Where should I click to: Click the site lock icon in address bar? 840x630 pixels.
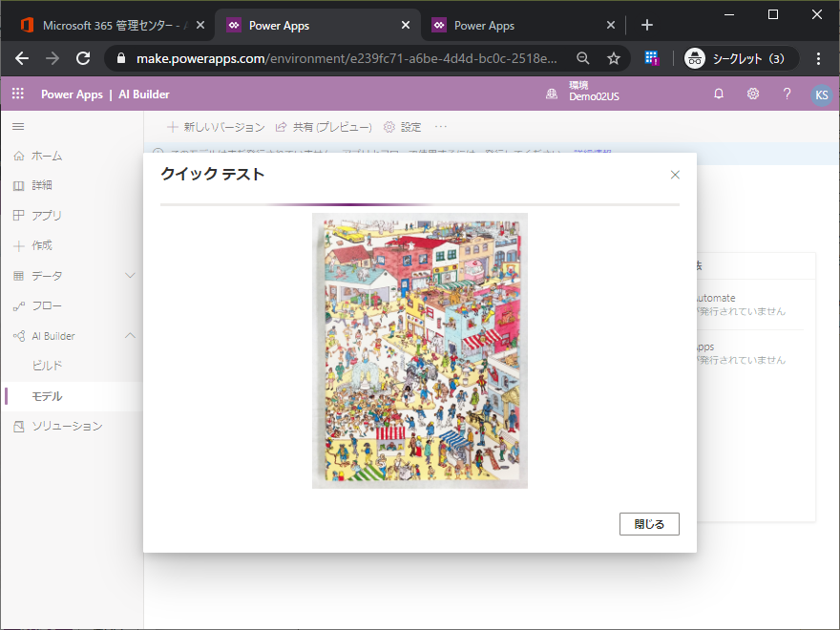pyautogui.click(x=121, y=58)
